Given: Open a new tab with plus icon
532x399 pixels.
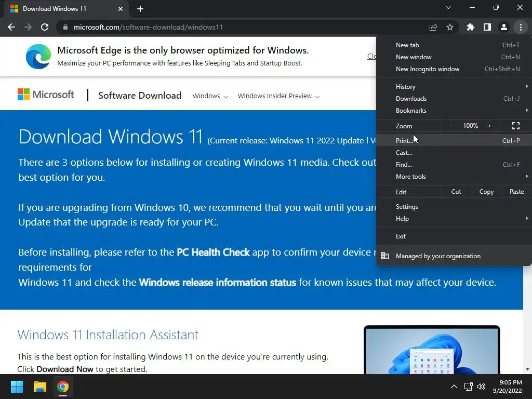Looking at the screenshot, I should [140, 9].
